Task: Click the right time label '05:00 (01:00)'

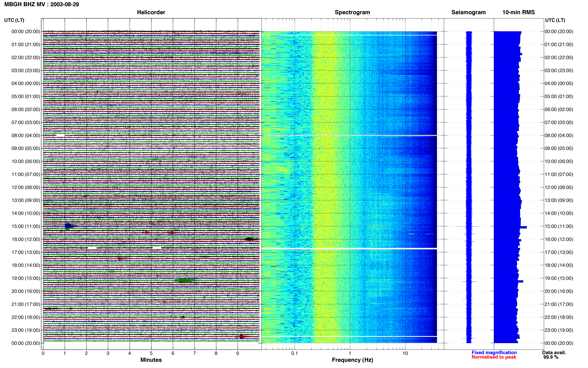Action: pos(559,96)
